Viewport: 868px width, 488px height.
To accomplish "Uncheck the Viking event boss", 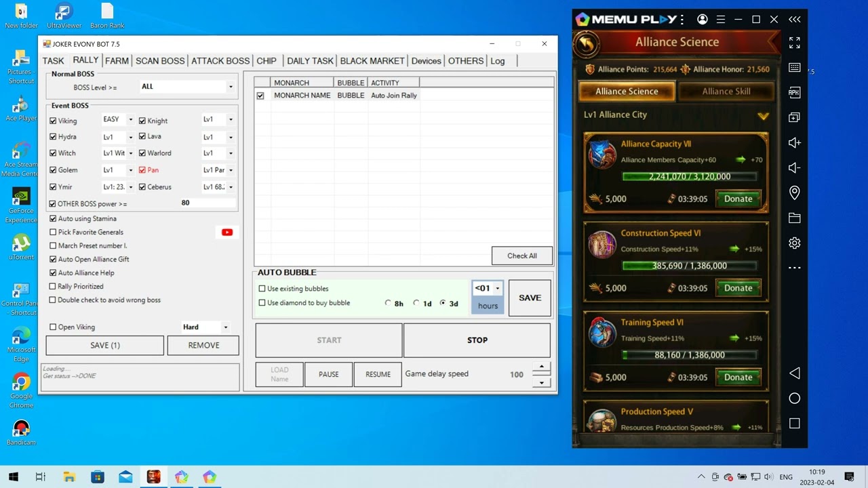I will point(53,121).
